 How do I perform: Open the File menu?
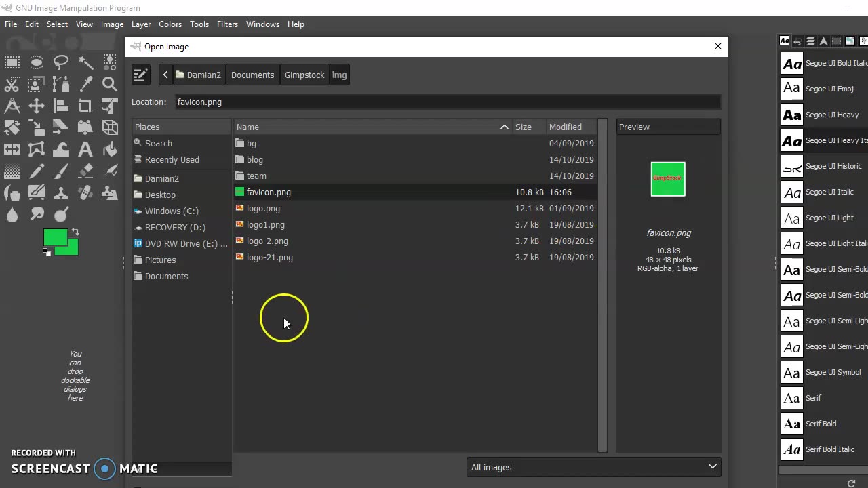(11, 24)
